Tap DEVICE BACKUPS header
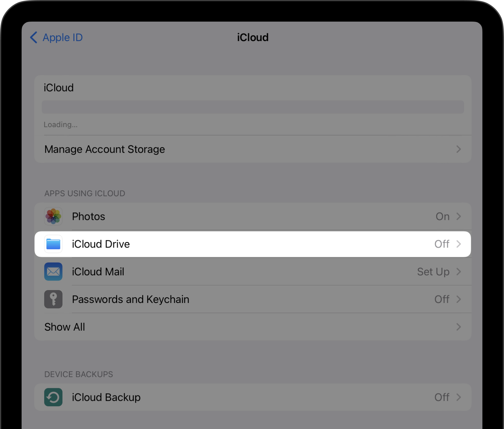Screen dimensions: 504x429 tap(79, 374)
